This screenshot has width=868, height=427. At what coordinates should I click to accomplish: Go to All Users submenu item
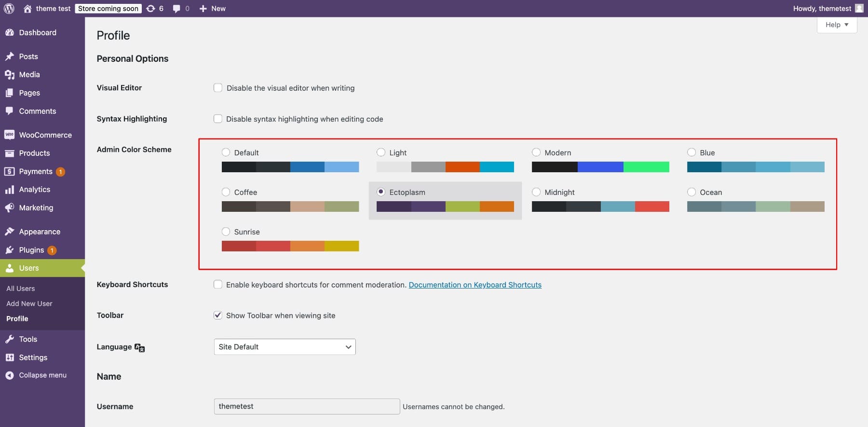(21, 289)
